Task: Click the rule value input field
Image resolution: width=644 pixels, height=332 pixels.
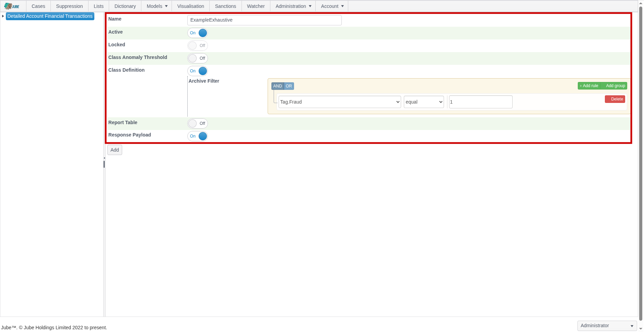Action: [x=481, y=102]
